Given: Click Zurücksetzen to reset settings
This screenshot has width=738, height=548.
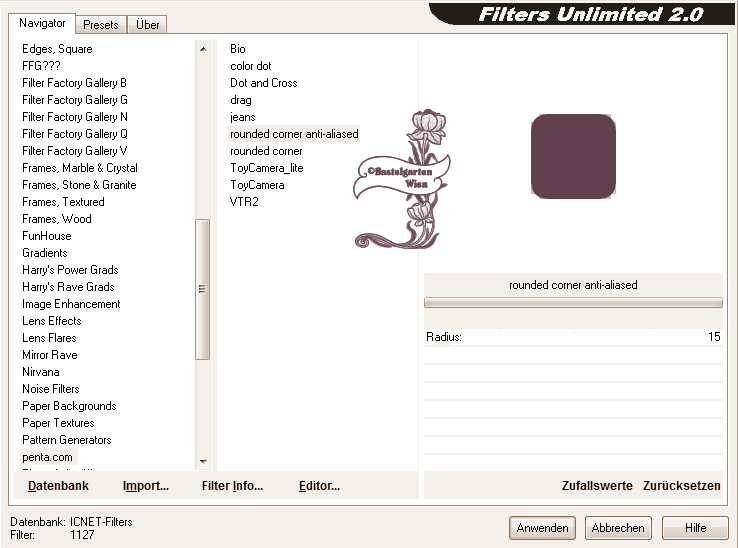Looking at the screenshot, I should tap(682, 486).
